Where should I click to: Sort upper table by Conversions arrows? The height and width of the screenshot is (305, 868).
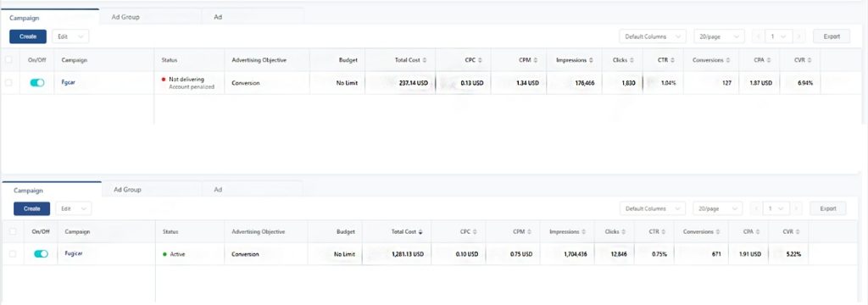[728, 60]
